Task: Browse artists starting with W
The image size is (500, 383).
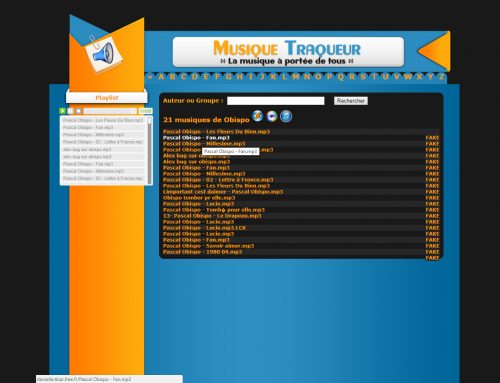Action: tap(408, 77)
